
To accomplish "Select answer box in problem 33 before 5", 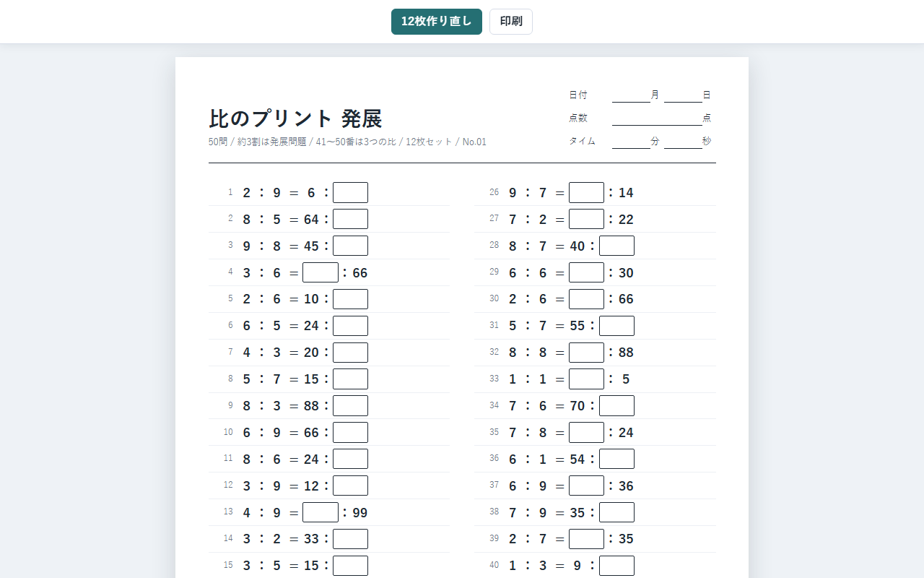I will pyautogui.click(x=586, y=379).
